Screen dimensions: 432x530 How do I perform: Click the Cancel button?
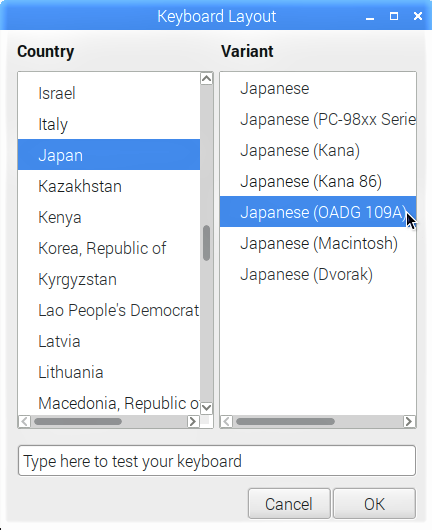click(x=289, y=504)
